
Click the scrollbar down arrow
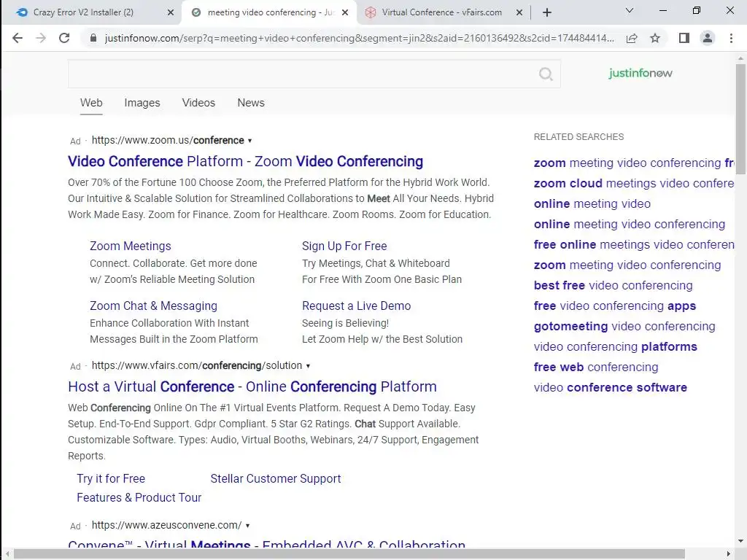(x=740, y=541)
